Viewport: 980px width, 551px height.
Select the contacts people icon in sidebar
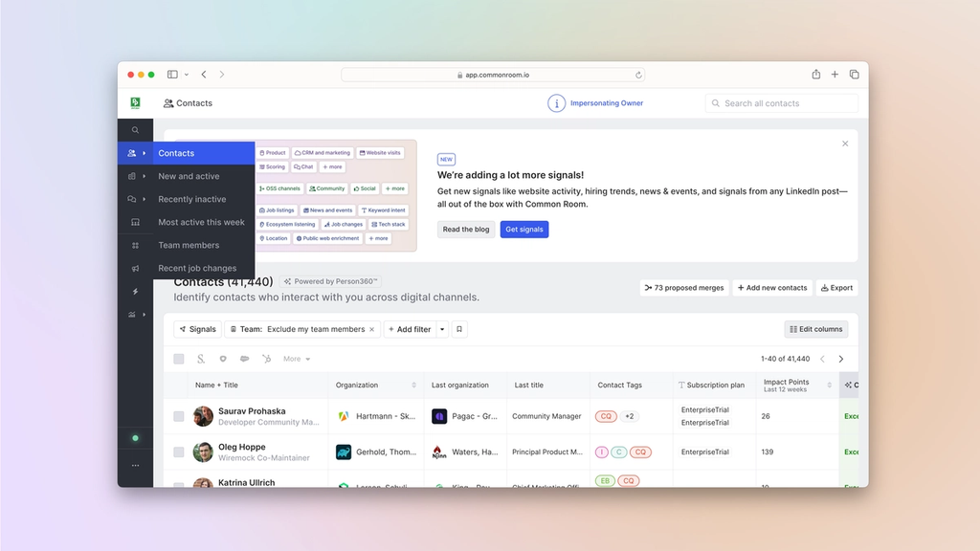pyautogui.click(x=131, y=153)
